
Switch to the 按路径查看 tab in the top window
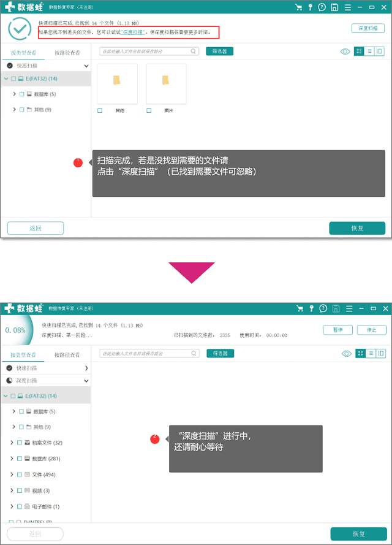click(x=67, y=53)
